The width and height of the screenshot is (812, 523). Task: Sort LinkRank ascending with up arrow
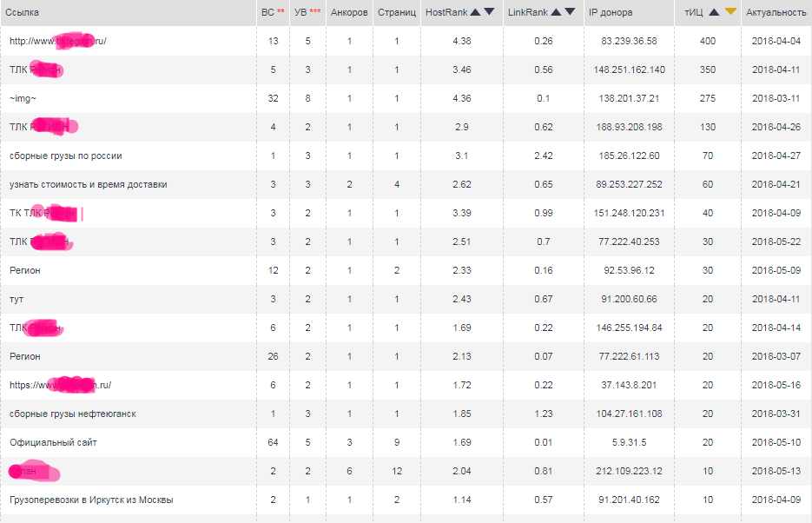557,12
